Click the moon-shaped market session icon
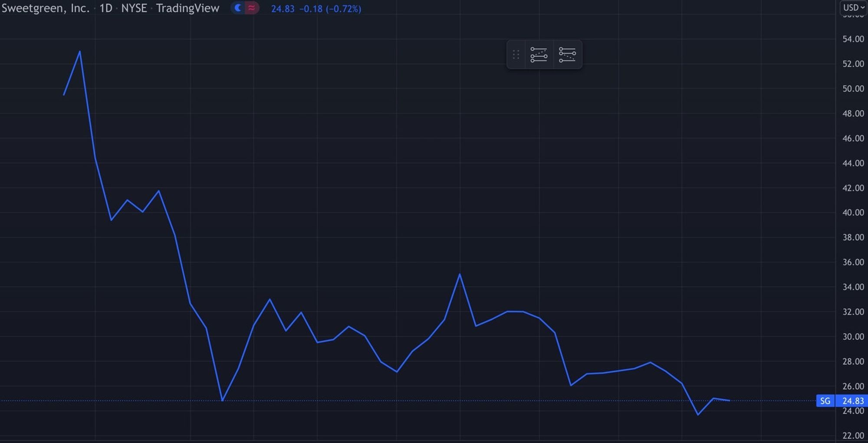 [x=238, y=8]
